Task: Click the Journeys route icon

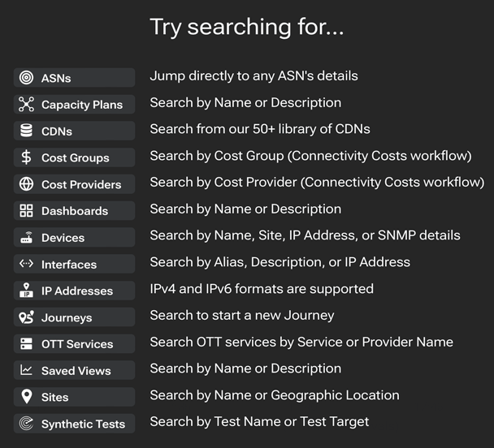Action: click(x=26, y=317)
